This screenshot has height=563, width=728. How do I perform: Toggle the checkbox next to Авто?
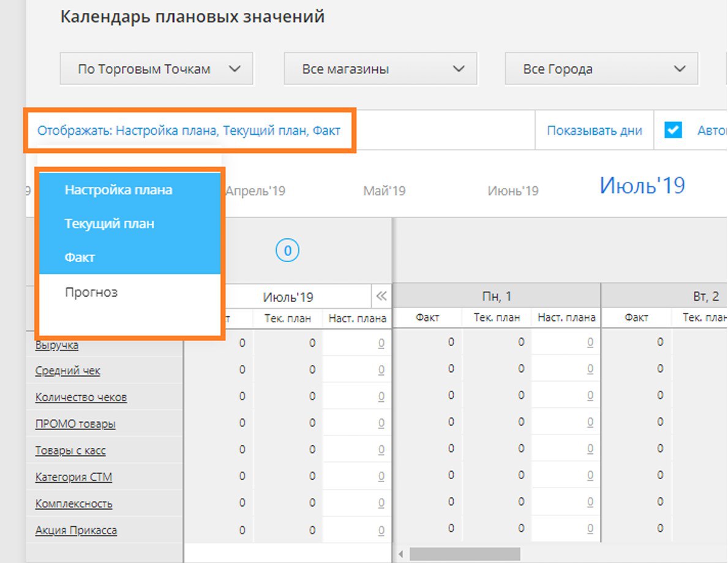click(x=674, y=130)
